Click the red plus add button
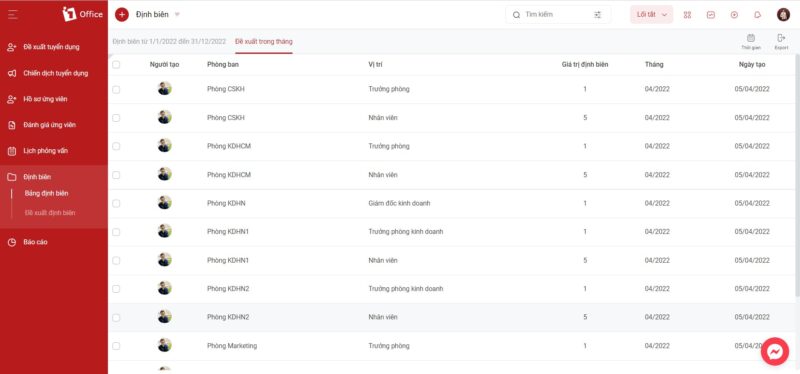This screenshot has height=374, width=800. (122, 14)
